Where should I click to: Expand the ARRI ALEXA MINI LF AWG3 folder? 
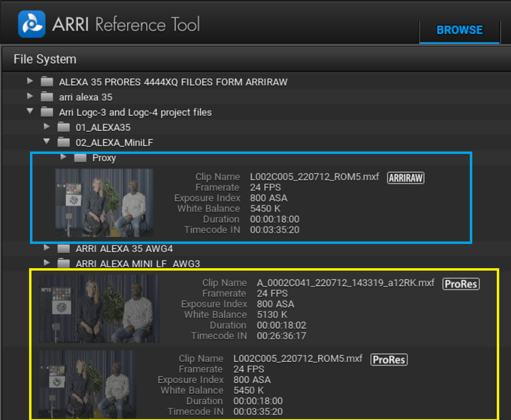click(x=47, y=262)
